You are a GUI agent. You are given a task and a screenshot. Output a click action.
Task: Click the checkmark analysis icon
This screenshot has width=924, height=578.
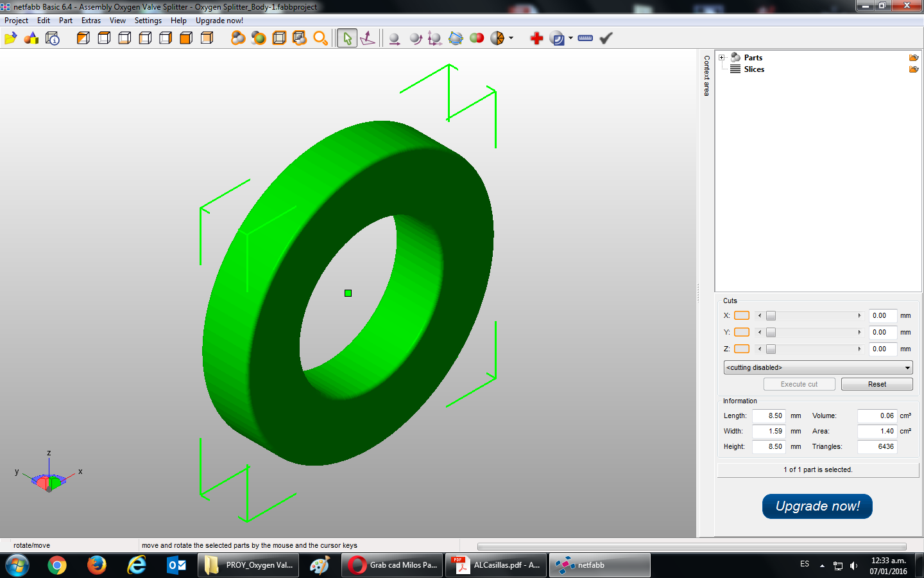(606, 39)
